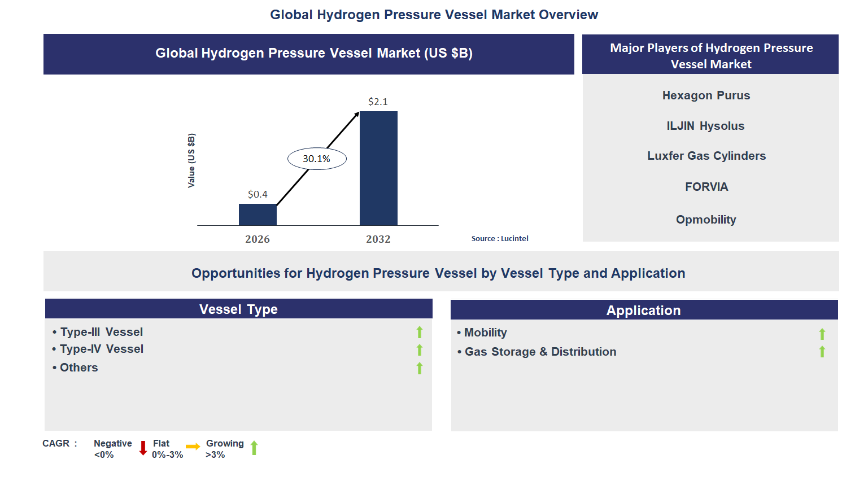Select the Opportunities by Vessel Type banner
This screenshot has height=481, width=868.
[439, 273]
